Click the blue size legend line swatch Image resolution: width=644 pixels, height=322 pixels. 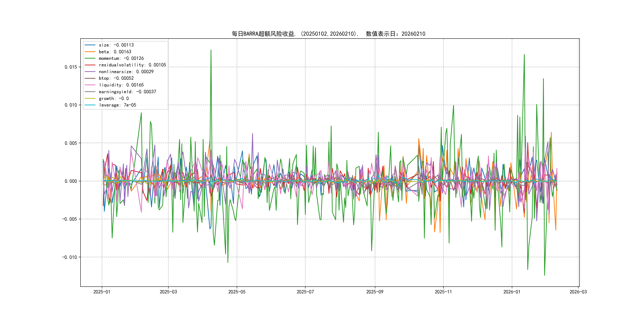pos(90,45)
